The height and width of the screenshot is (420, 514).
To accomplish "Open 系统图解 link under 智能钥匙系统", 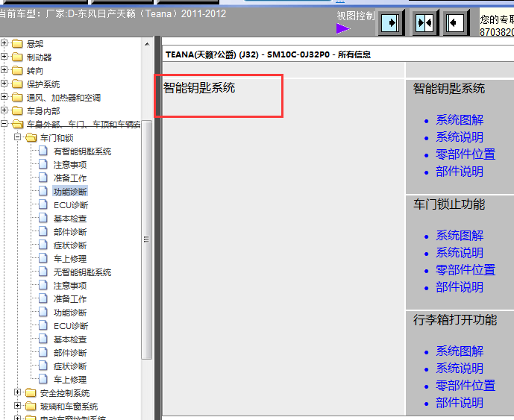I will [460, 120].
